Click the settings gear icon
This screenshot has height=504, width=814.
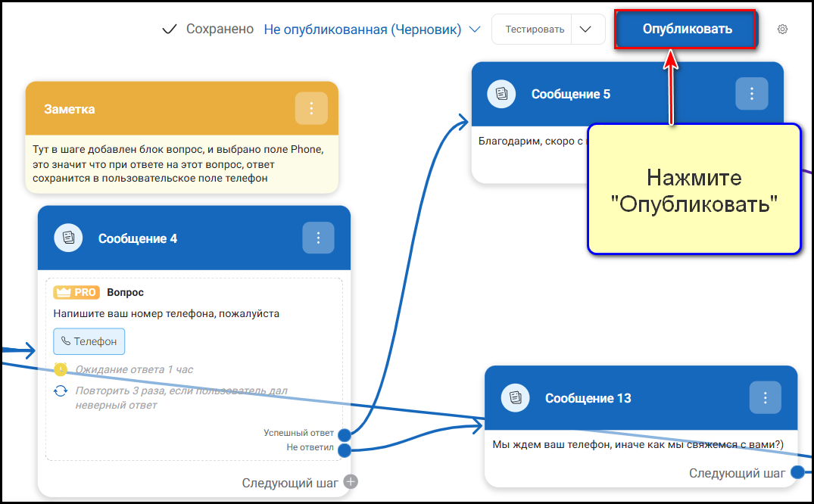(x=782, y=30)
